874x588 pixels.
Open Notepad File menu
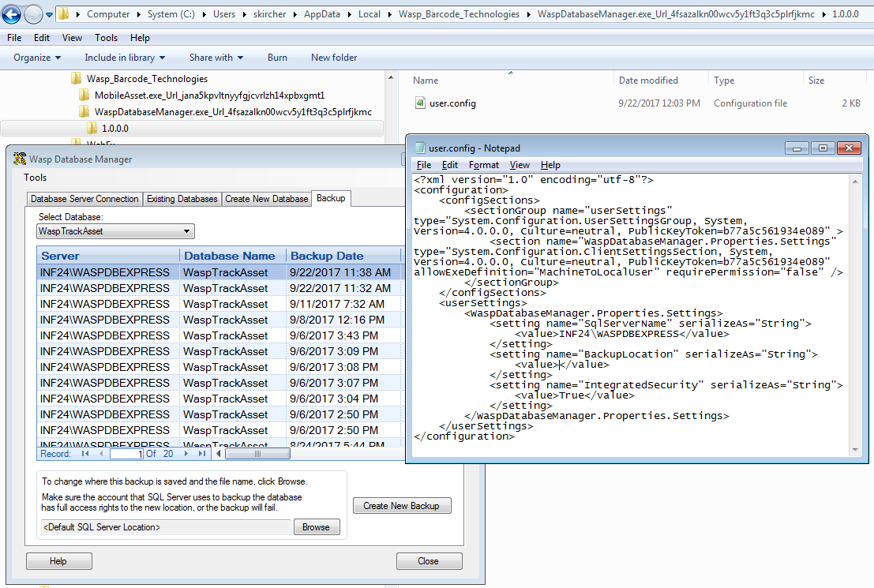pos(424,165)
